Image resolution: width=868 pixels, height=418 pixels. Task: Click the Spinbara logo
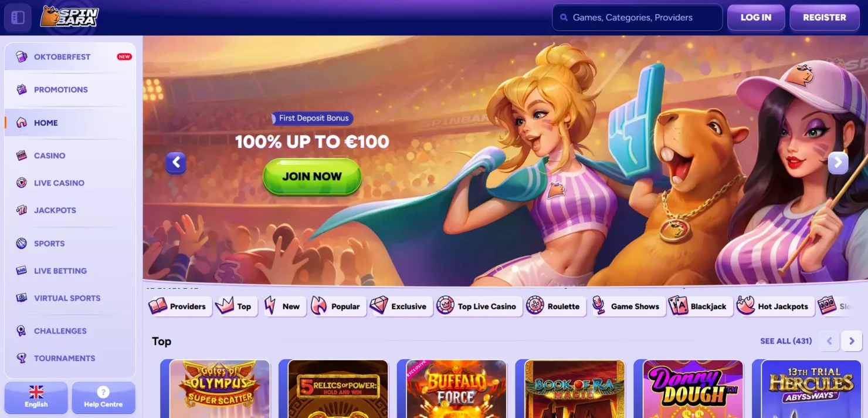69,16
